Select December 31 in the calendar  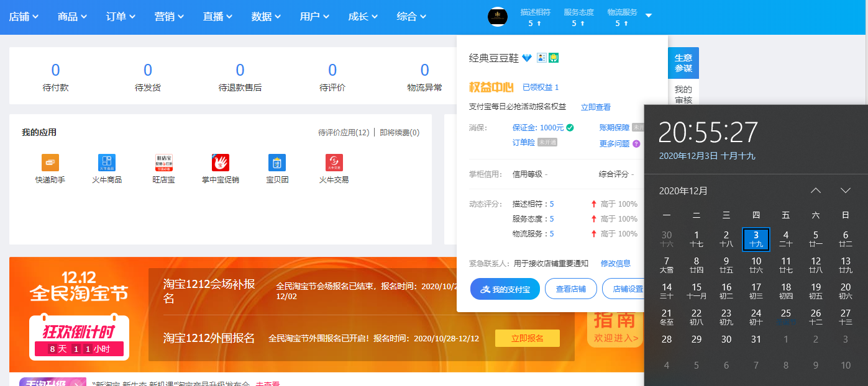[x=756, y=339]
